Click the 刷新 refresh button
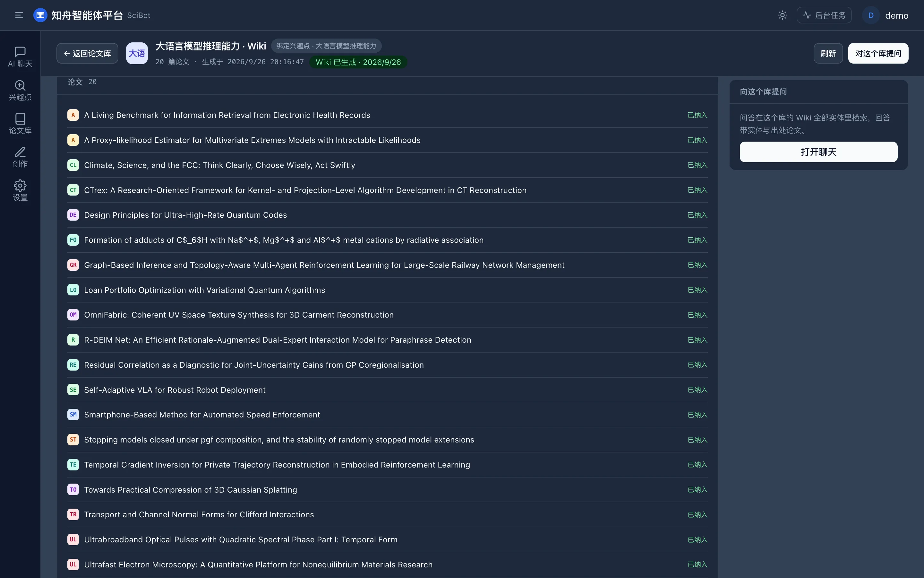924x578 pixels. point(828,54)
